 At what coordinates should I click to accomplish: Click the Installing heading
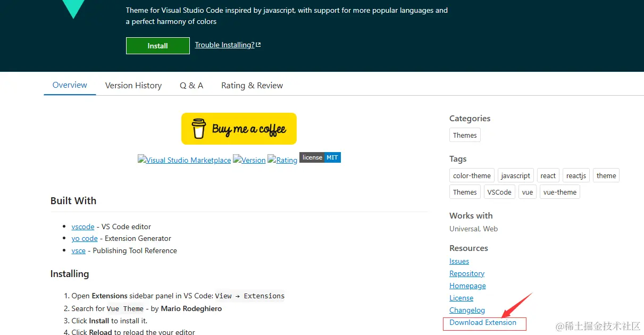[70, 274]
